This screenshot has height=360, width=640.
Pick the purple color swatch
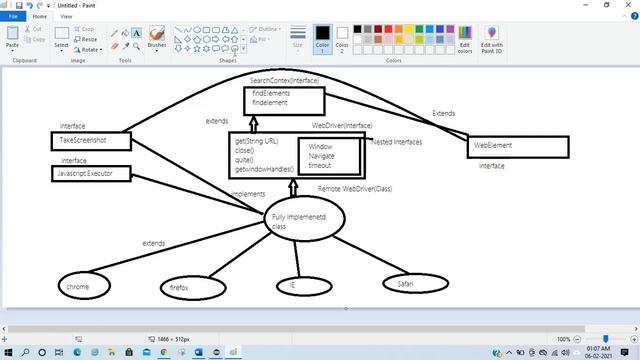pos(450,29)
